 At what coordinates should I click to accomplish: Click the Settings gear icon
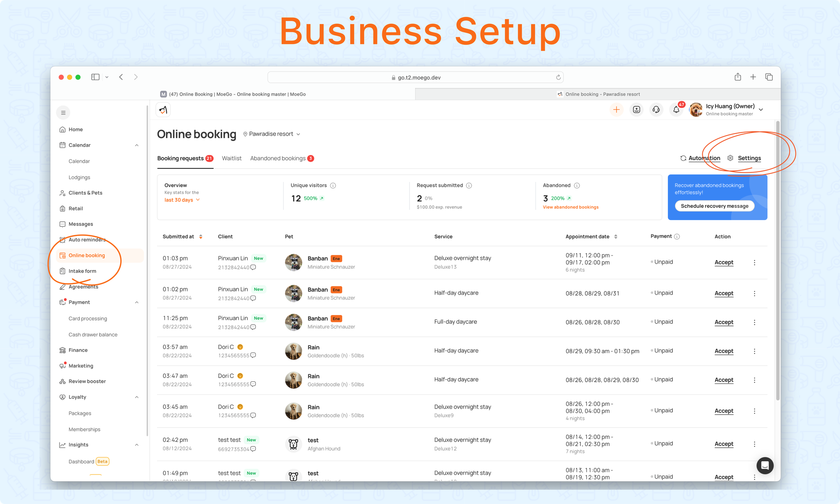(730, 158)
